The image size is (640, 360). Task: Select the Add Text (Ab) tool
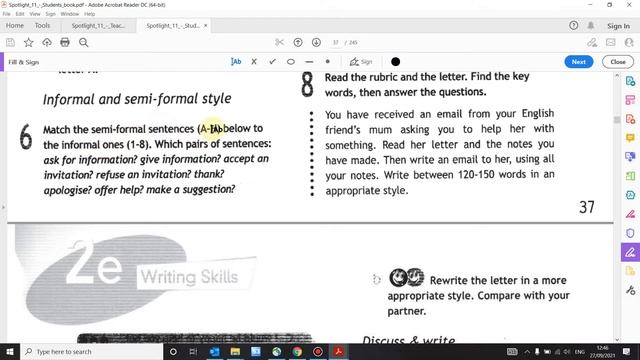[x=236, y=62]
